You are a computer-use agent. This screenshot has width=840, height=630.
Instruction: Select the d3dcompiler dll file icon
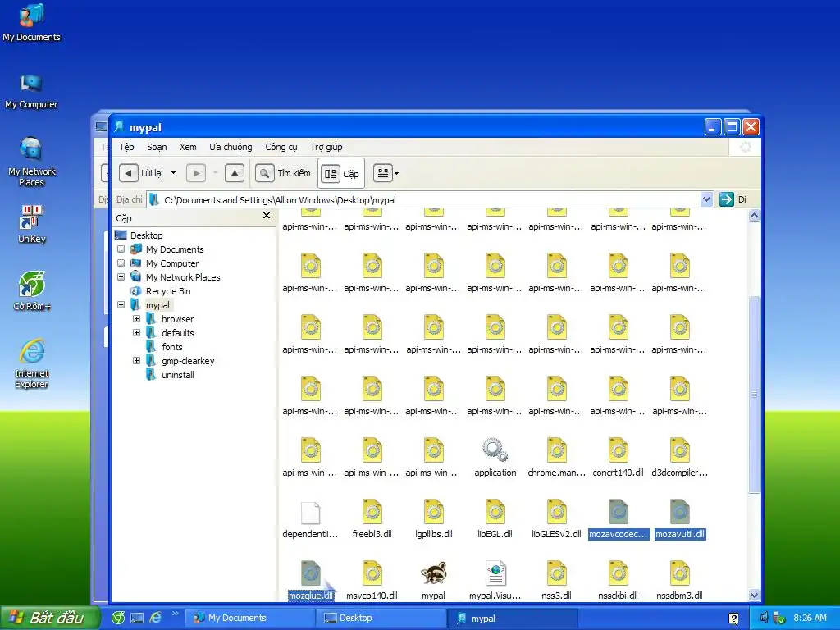click(680, 450)
